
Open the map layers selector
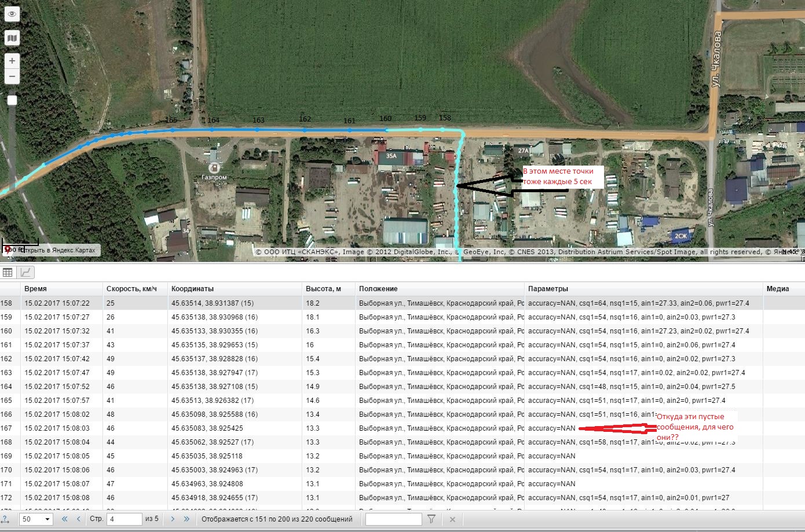tap(12, 38)
